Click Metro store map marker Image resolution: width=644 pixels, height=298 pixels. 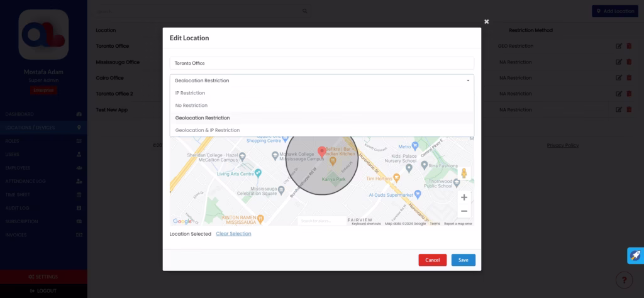click(415, 145)
